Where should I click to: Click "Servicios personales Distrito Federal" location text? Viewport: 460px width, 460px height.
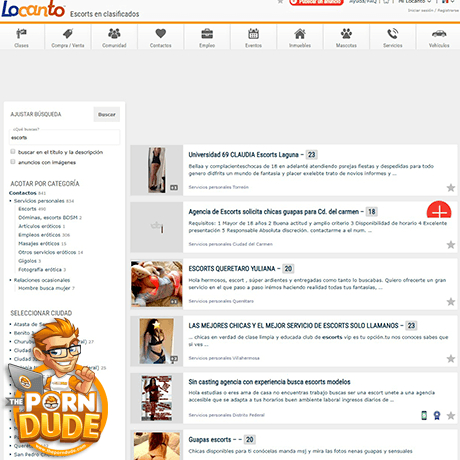[227, 415]
